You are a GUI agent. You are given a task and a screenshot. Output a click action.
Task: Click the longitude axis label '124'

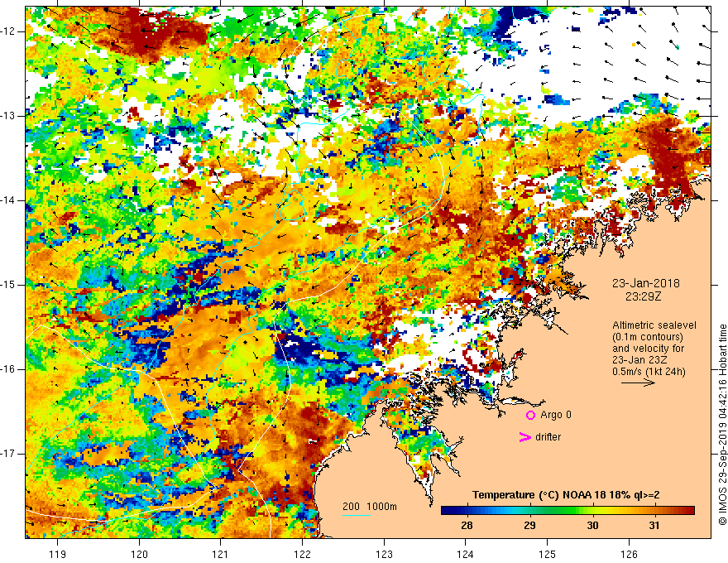coord(465,554)
